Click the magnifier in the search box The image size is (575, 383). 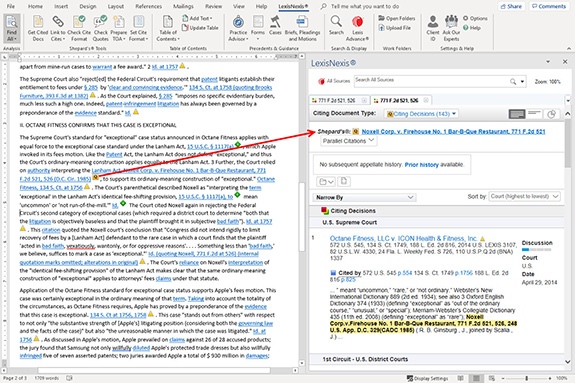coord(513,81)
